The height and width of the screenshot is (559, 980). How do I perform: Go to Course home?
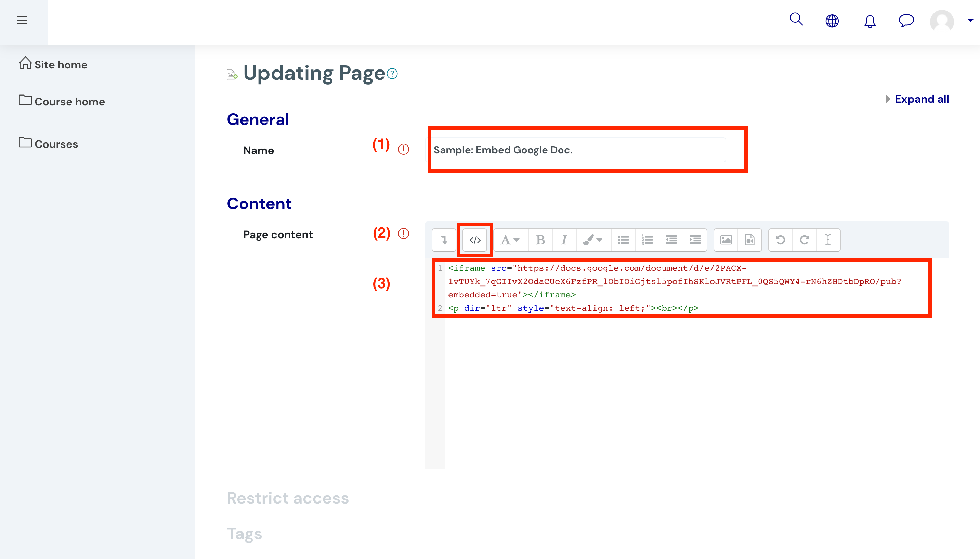pos(62,101)
